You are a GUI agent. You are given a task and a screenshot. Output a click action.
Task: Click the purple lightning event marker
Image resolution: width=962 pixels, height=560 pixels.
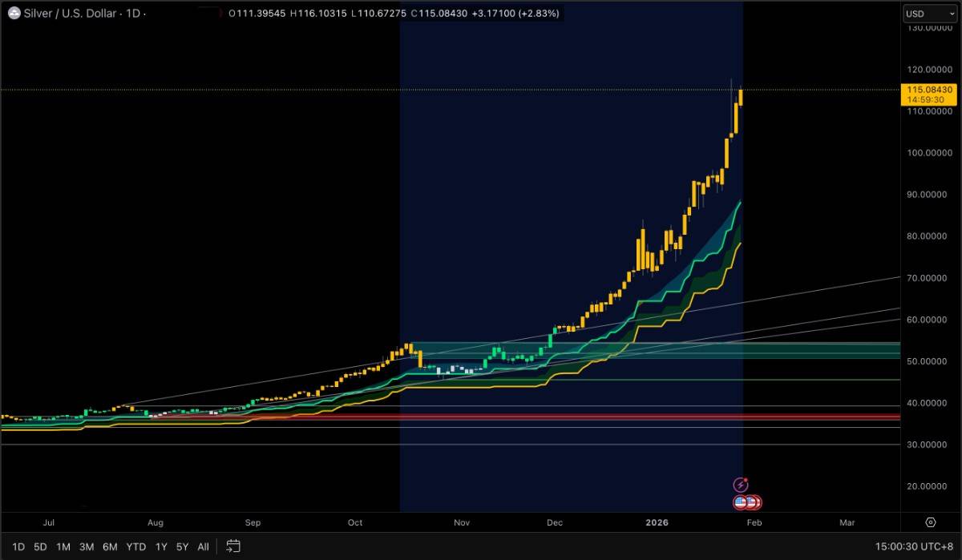pyautogui.click(x=742, y=485)
